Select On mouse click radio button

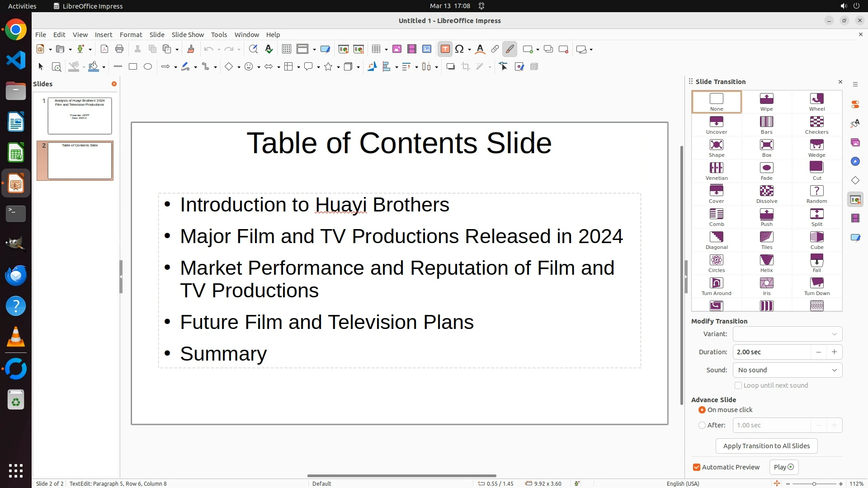(702, 410)
